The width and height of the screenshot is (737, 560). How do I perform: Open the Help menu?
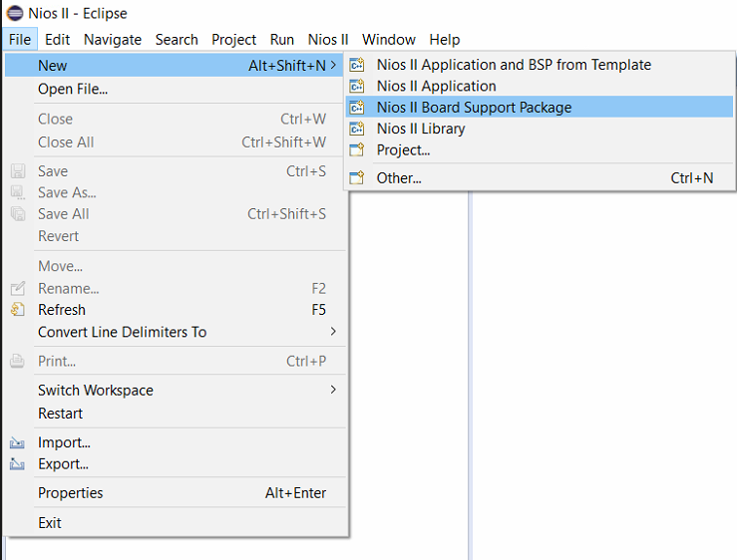pos(445,40)
